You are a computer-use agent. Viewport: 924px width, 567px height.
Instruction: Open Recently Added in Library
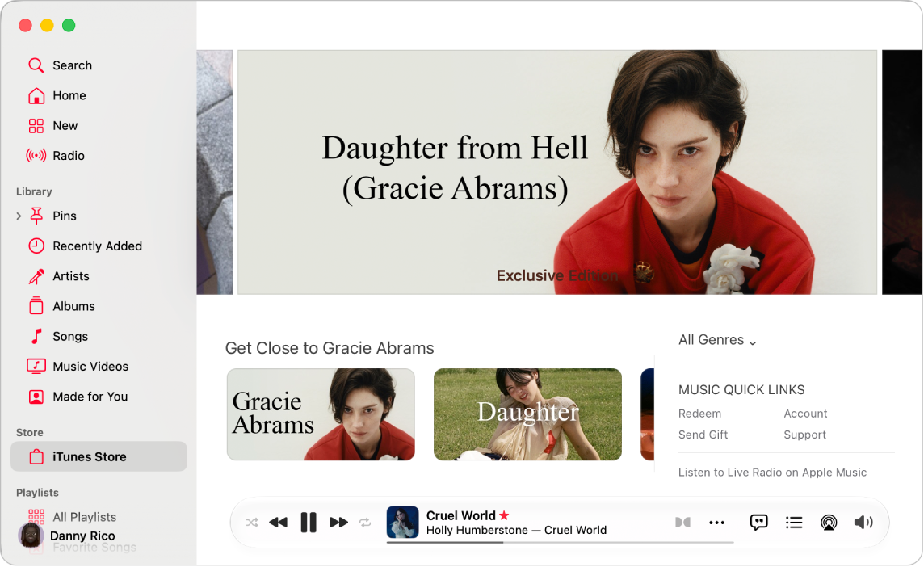(99, 246)
